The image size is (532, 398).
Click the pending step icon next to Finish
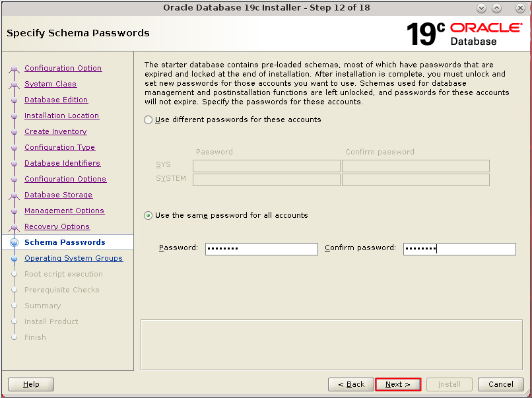[x=15, y=337]
